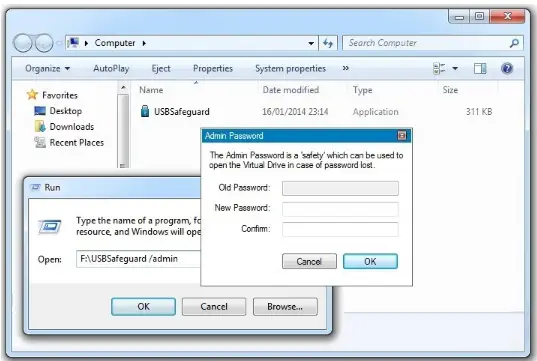The image size is (537, 361).
Task: Click the search magnifier icon
Action: pos(514,43)
